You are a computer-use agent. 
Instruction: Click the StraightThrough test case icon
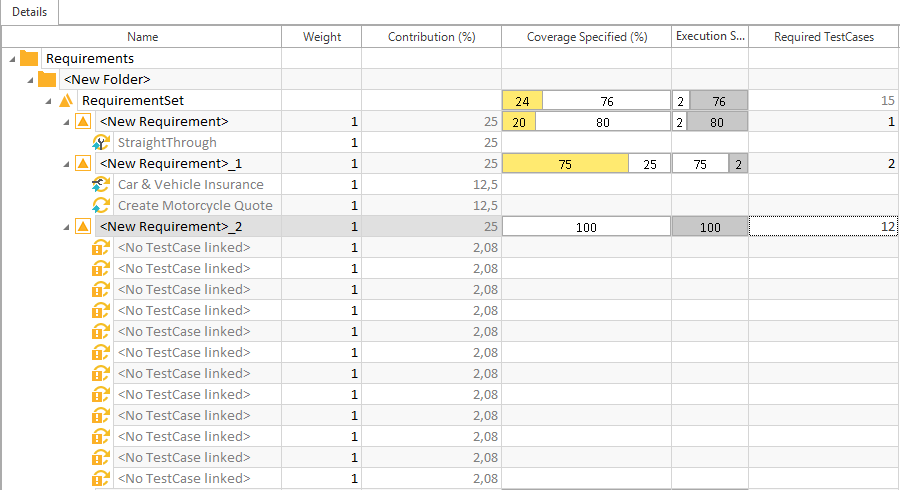100,143
